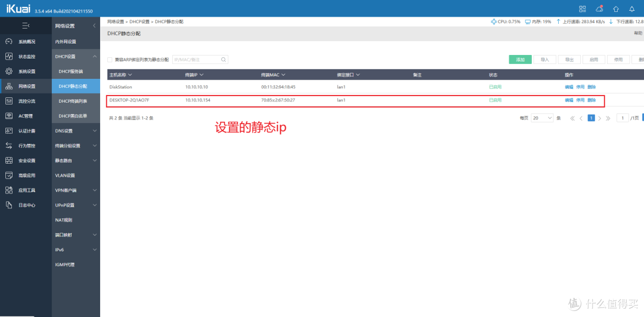Go to last page with double-right arrow

608,118
